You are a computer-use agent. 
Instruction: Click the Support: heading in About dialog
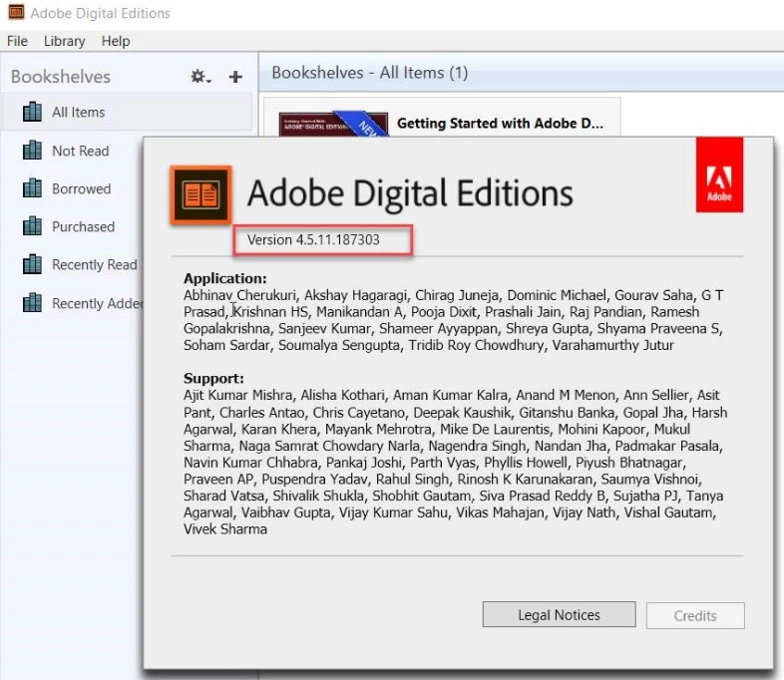(213, 378)
